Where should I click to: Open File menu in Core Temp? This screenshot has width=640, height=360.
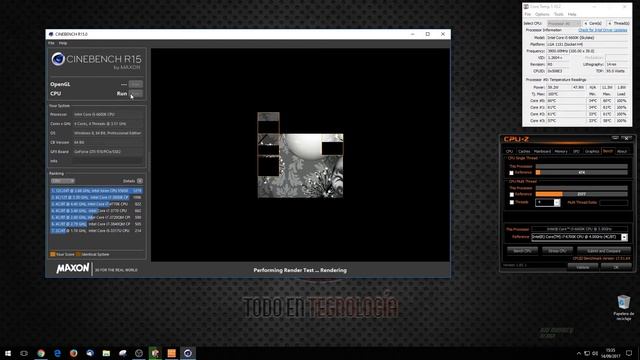point(528,14)
